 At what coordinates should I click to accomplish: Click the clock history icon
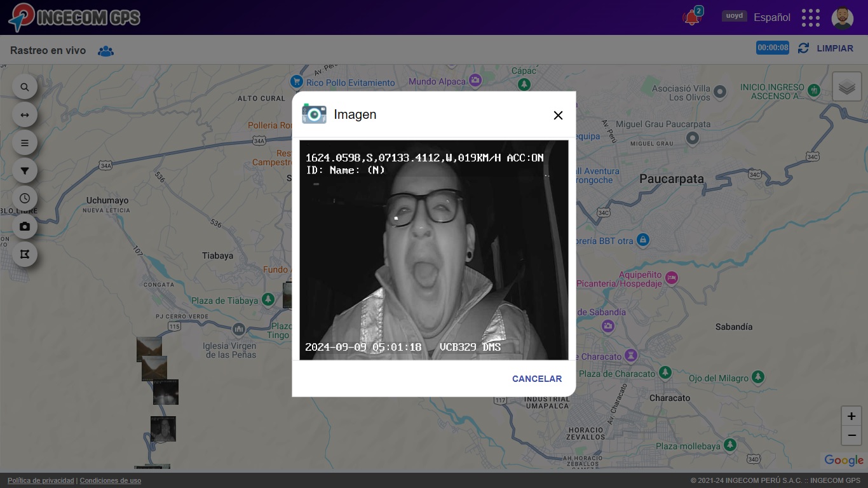(x=25, y=198)
